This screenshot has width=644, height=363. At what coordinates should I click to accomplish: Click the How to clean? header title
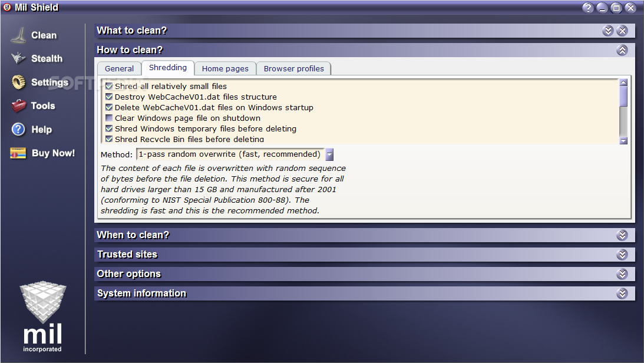pyautogui.click(x=130, y=50)
